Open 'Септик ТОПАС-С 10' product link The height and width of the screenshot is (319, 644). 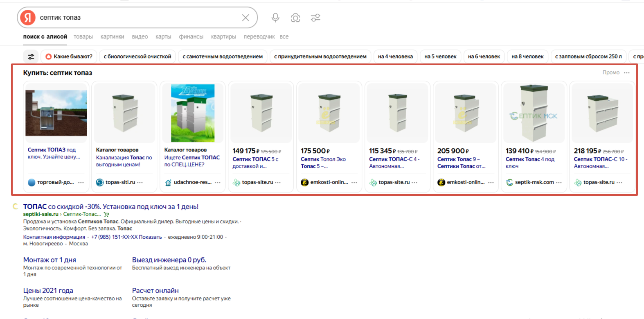tap(601, 163)
